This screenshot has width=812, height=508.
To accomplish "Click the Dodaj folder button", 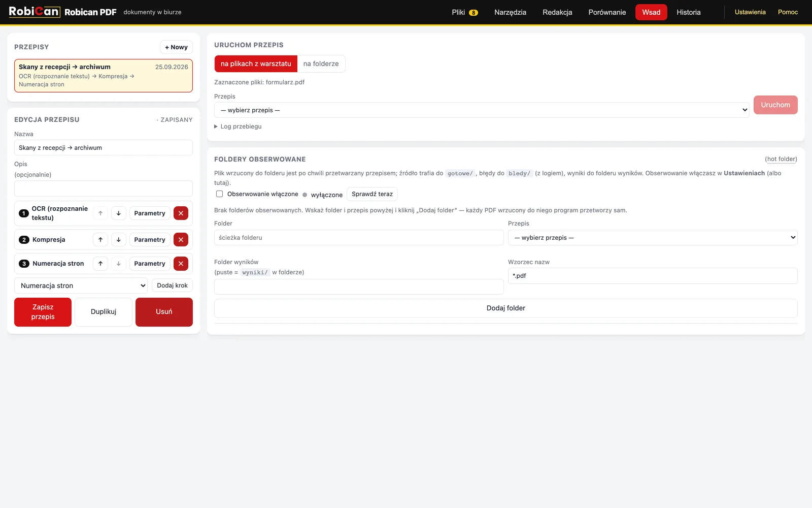I will (506, 308).
